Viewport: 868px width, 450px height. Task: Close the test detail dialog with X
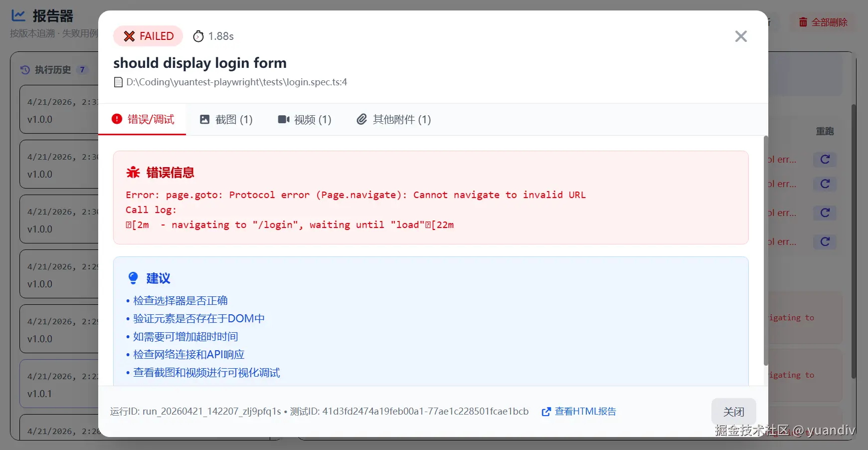[741, 36]
